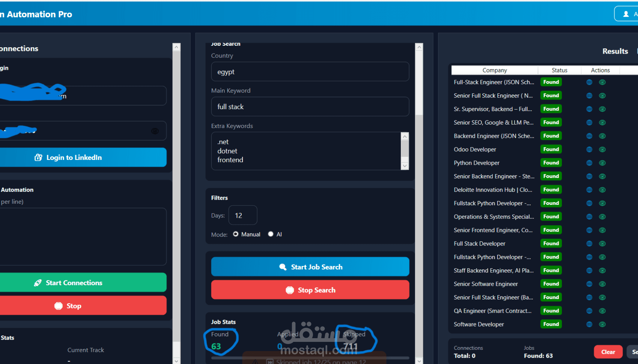Click the job search panel scrollbar up arrow
This screenshot has width=638, height=364.
click(x=419, y=47)
